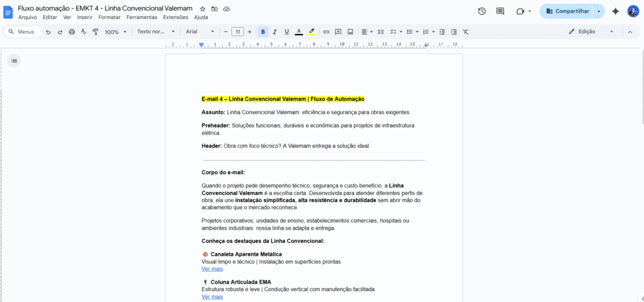Viewport: 644px width, 302px height.
Task: Open the zoom 100% dropdown
Action: tap(115, 31)
